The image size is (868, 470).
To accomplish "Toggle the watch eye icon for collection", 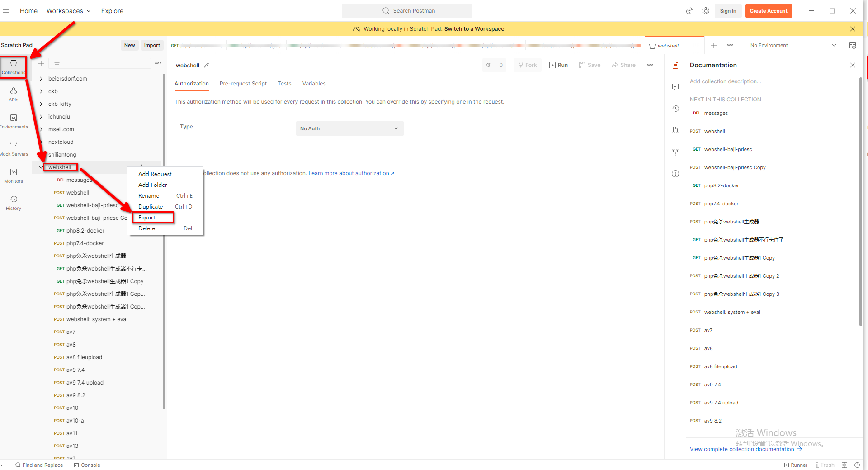I will coord(489,65).
